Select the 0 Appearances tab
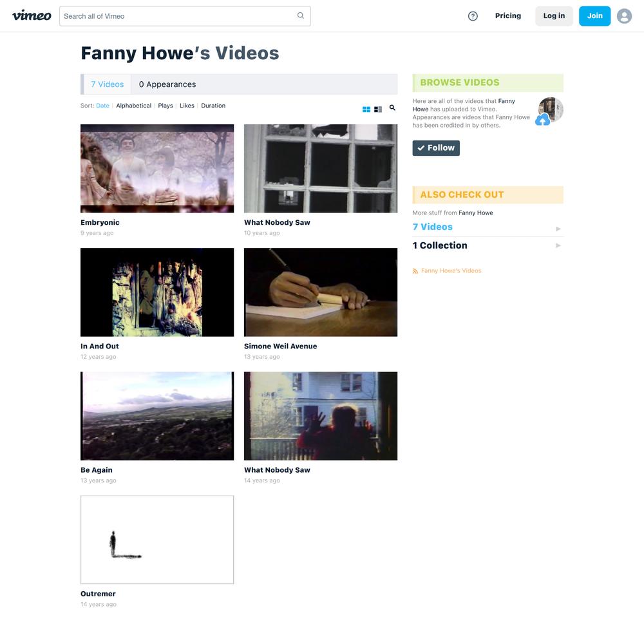 click(x=167, y=84)
